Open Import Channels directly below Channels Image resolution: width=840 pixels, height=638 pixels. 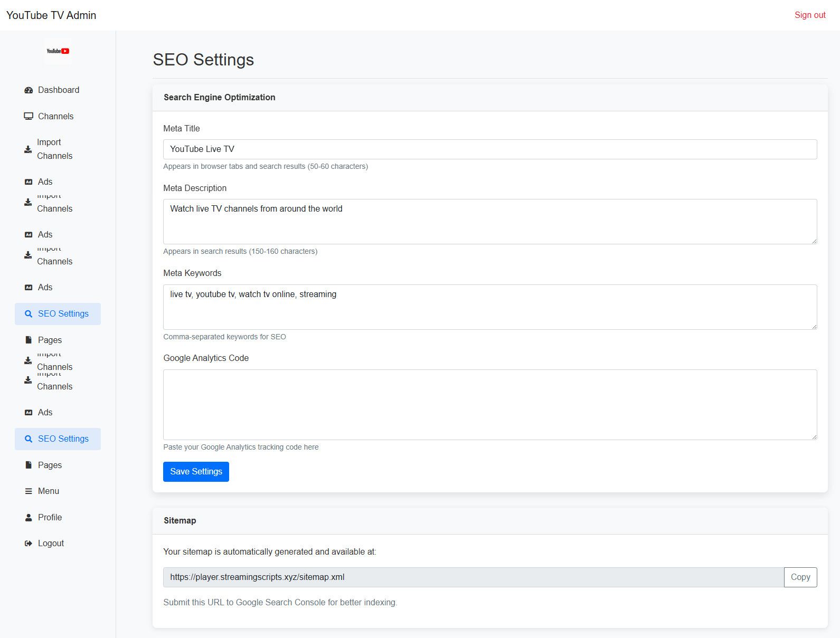[x=54, y=149]
